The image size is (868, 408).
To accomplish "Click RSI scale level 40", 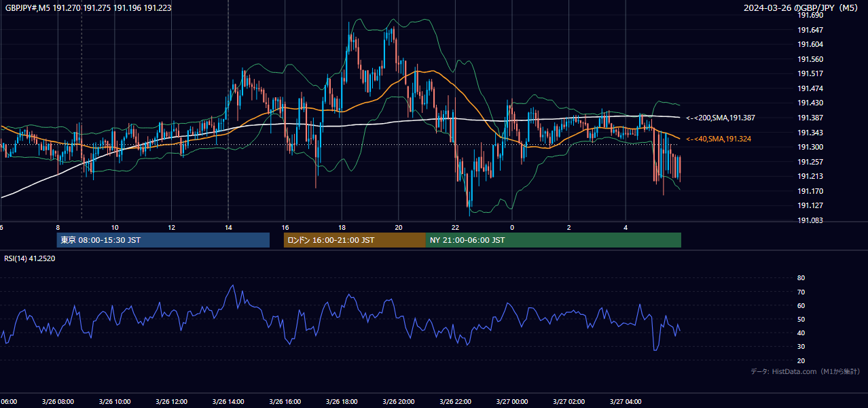I will (801, 333).
